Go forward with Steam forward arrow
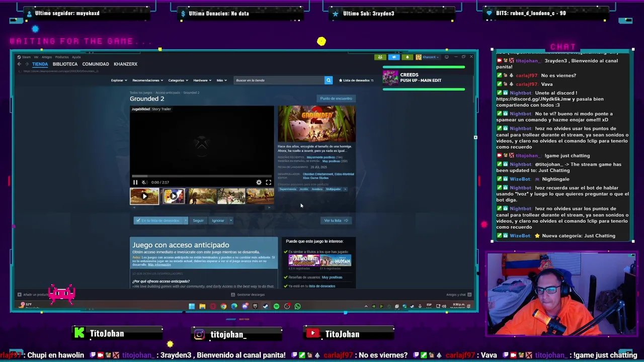The width and height of the screenshot is (644, 362). (27, 64)
